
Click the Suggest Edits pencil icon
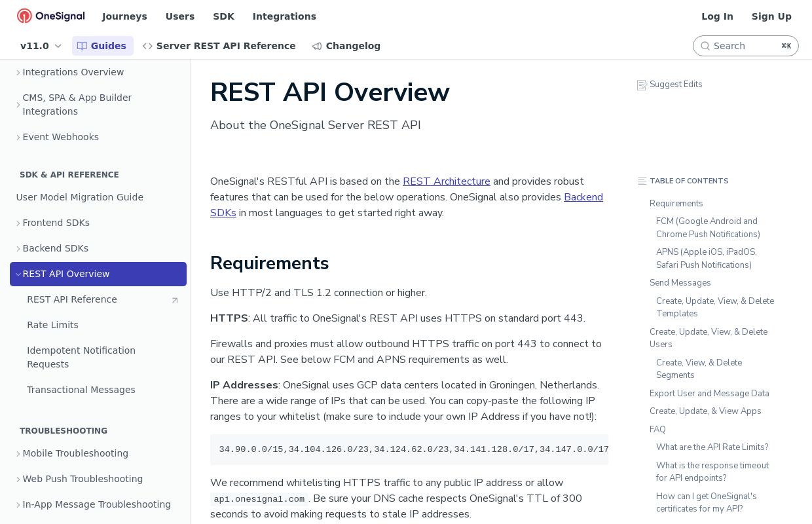tap(642, 84)
